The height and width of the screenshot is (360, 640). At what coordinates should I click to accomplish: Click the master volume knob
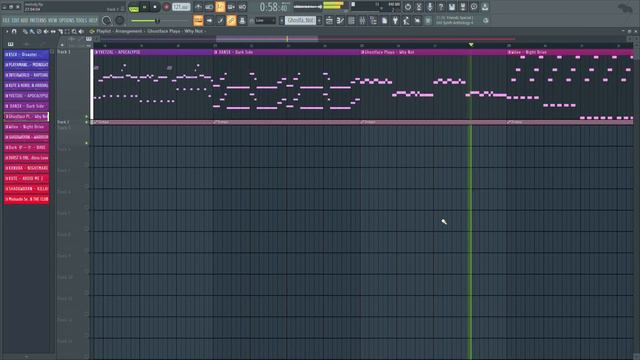point(107,20)
